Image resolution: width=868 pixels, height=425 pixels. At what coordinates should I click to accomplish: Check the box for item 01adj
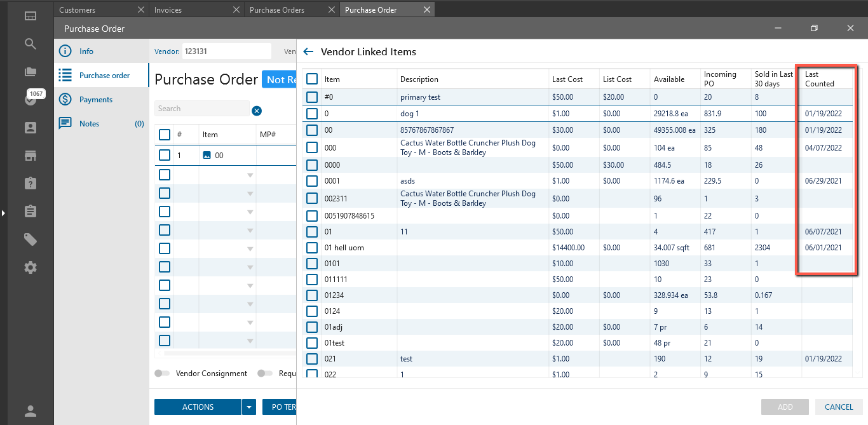[x=312, y=327]
